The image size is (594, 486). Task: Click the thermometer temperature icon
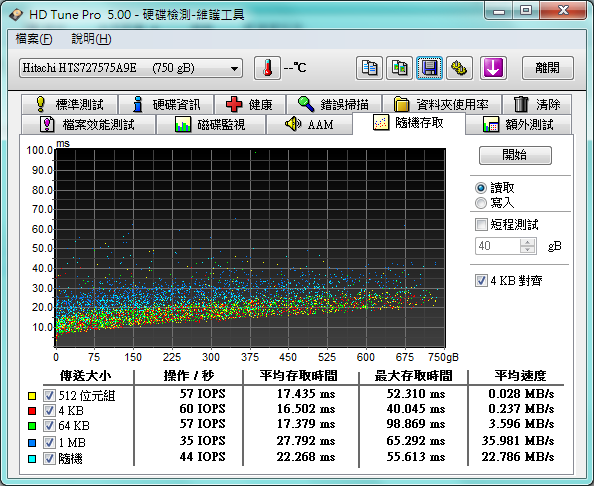pos(267,68)
